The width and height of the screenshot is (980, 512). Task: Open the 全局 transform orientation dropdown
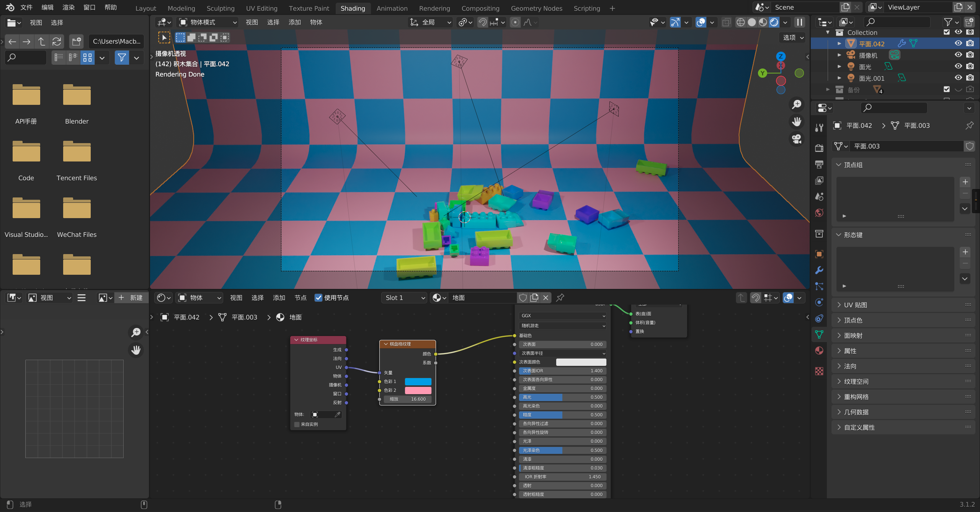(x=431, y=22)
